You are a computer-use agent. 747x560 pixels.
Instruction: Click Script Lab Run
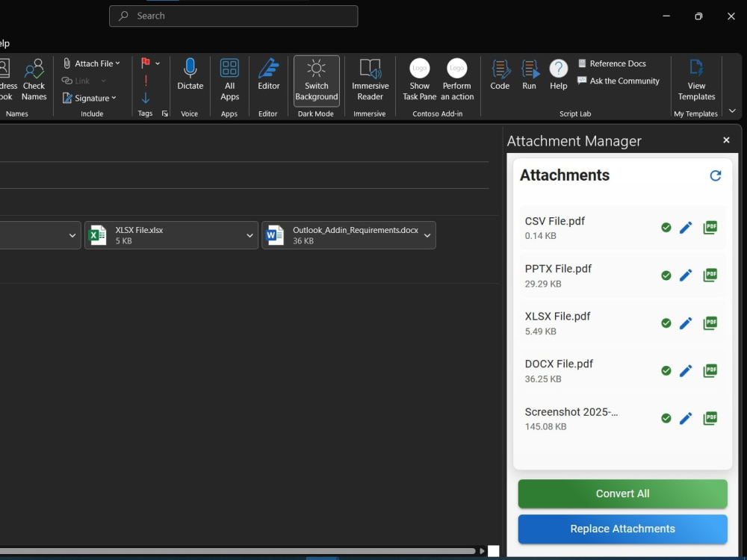pos(530,74)
